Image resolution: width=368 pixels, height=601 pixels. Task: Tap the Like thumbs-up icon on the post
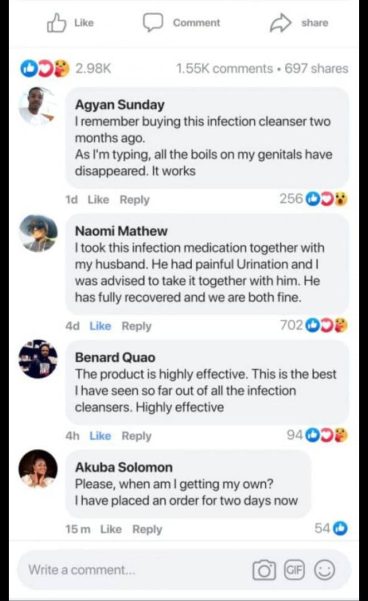click(56, 23)
